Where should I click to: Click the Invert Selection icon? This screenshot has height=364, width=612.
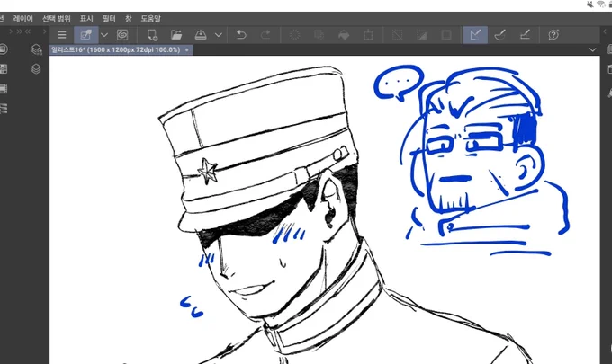point(421,35)
